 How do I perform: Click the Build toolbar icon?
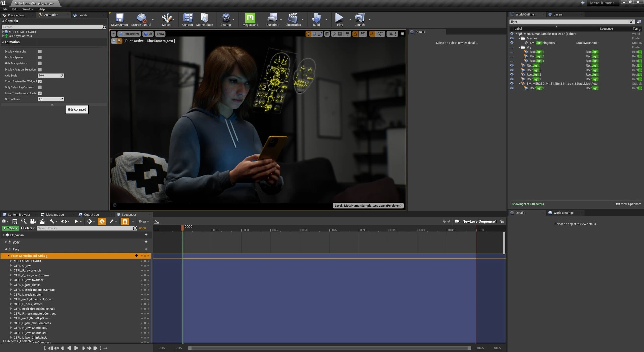tap(316, 18)
